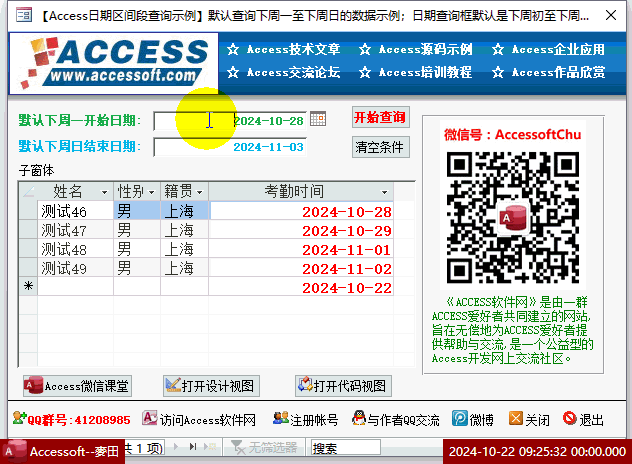Click the 关闭 button
This screenshot has width=632, height=464.
click(529, 420)
